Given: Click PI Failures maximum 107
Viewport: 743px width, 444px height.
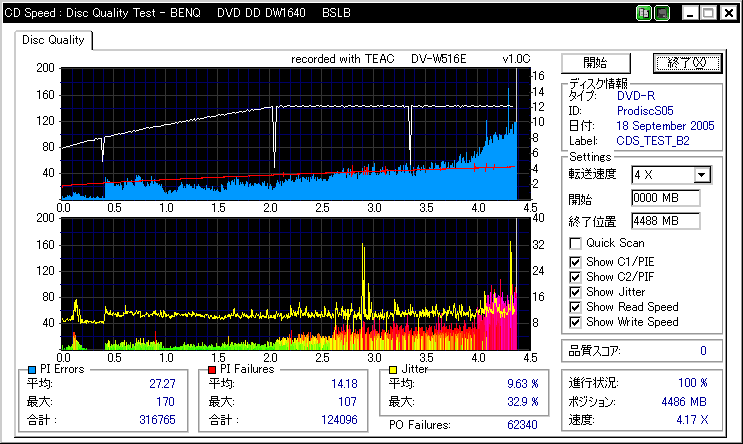Looking at the screenshot, I should click(347, 402).
